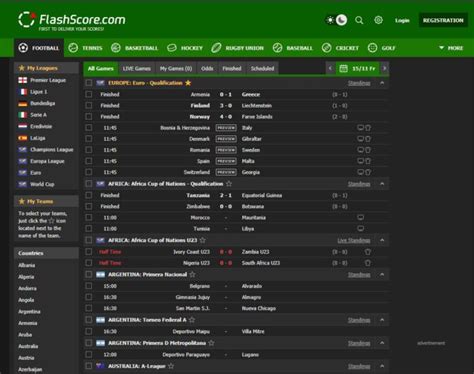Viewport: 474px width, 374px height.
Task: Collapse Australia A-League section
Action: pos(382,366)
